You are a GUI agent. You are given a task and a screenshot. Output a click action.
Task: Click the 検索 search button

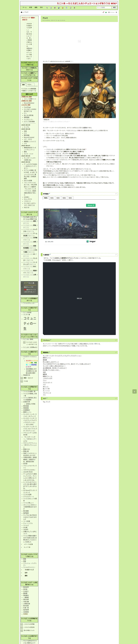(114, 8)
